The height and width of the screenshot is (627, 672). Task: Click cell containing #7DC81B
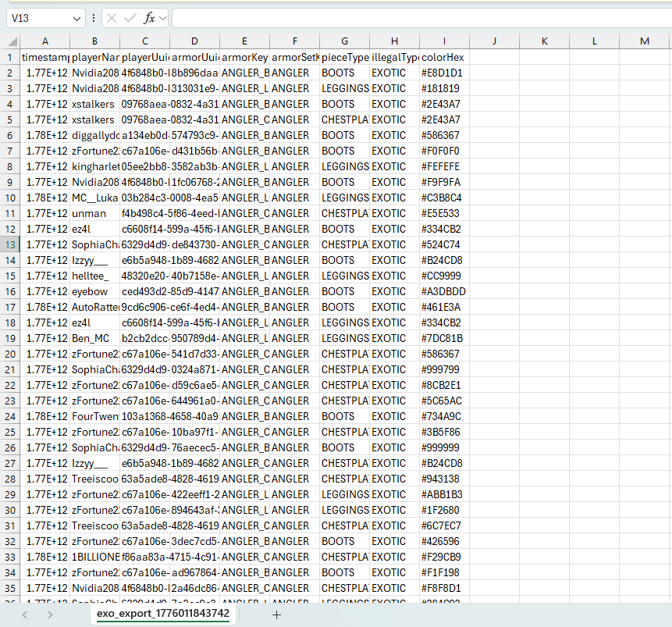444,338
